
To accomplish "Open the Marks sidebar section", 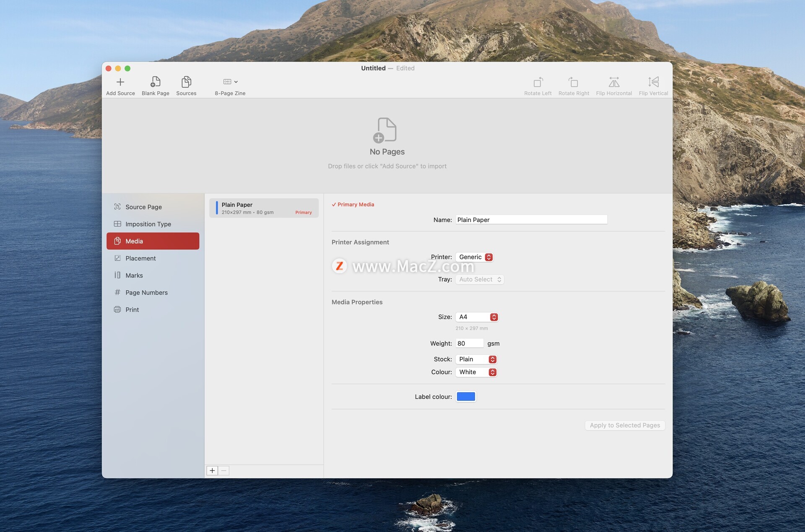I will tap(134, 275).
